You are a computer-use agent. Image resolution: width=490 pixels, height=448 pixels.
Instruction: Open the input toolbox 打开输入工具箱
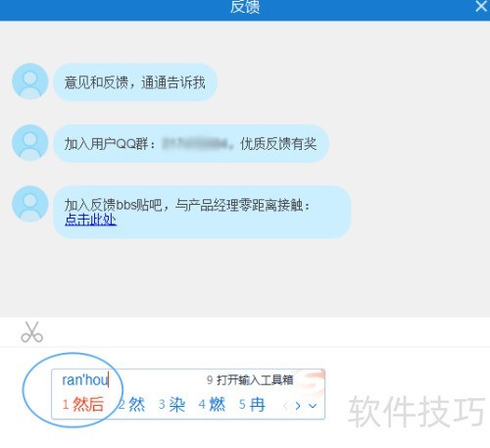(x=250, y=380)
